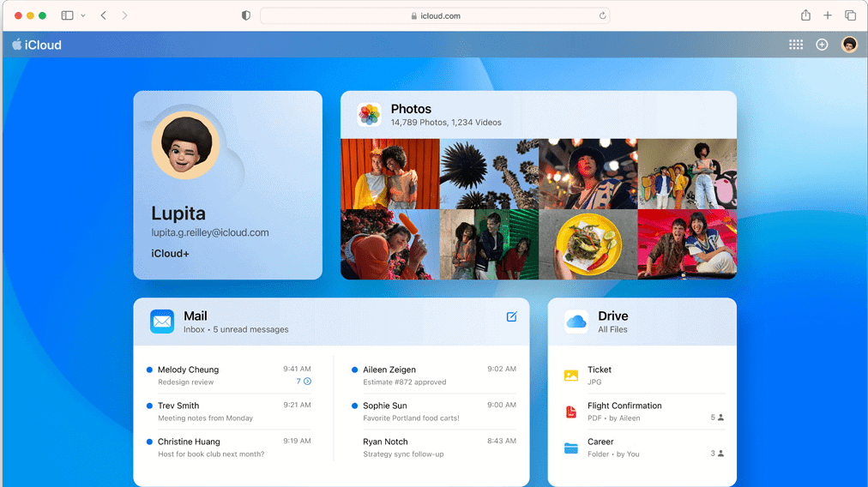Toggle the Safari sidebar
The width and height of the screenshot is (868, 487).
68,15
